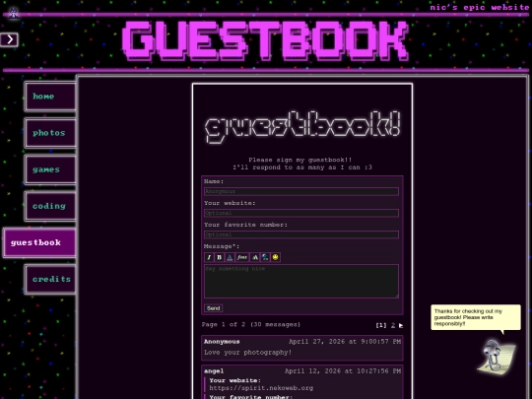Click the large GUESTBOOK banner heading
532x399 pixels.
pos(265,40)
